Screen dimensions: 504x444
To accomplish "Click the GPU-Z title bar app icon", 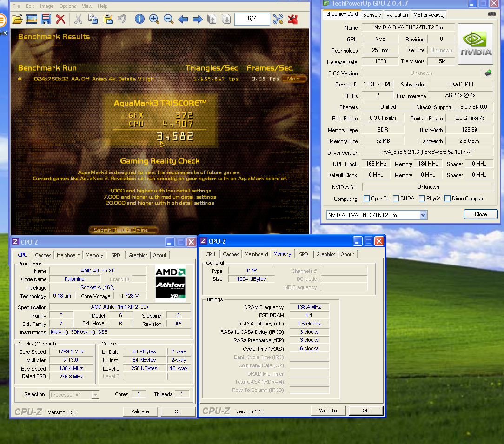I will click(326, 3).
